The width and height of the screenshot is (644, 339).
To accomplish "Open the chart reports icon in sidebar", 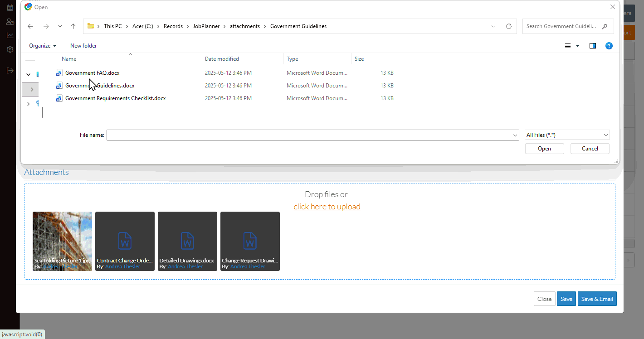I will (x=10, y=35).
